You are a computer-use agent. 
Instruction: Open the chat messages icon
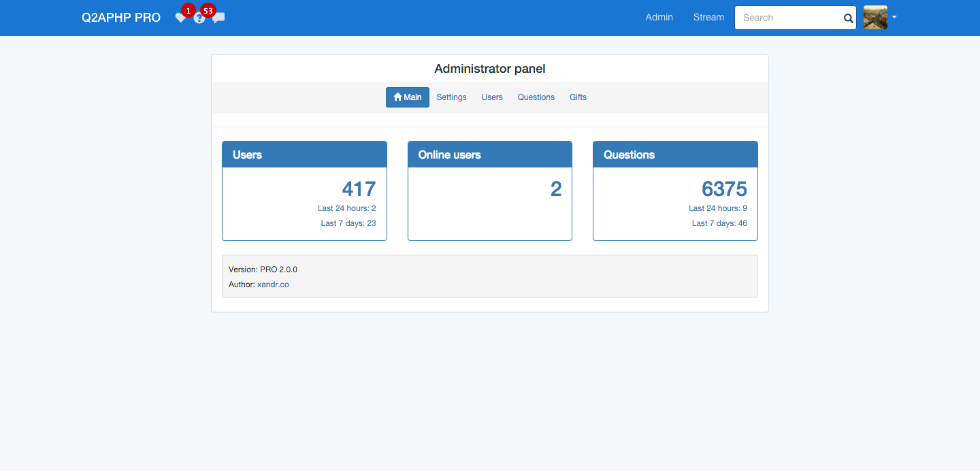click(218, 18)
